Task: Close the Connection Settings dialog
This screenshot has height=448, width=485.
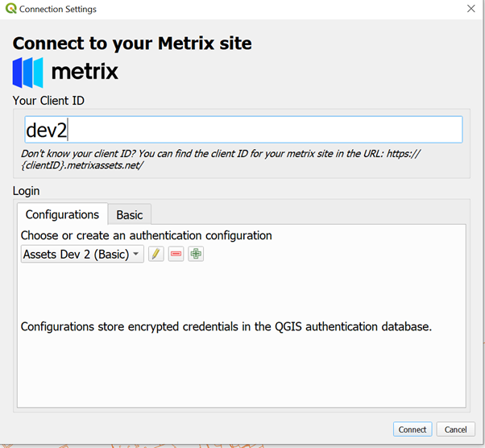Action: coord(470,8)
